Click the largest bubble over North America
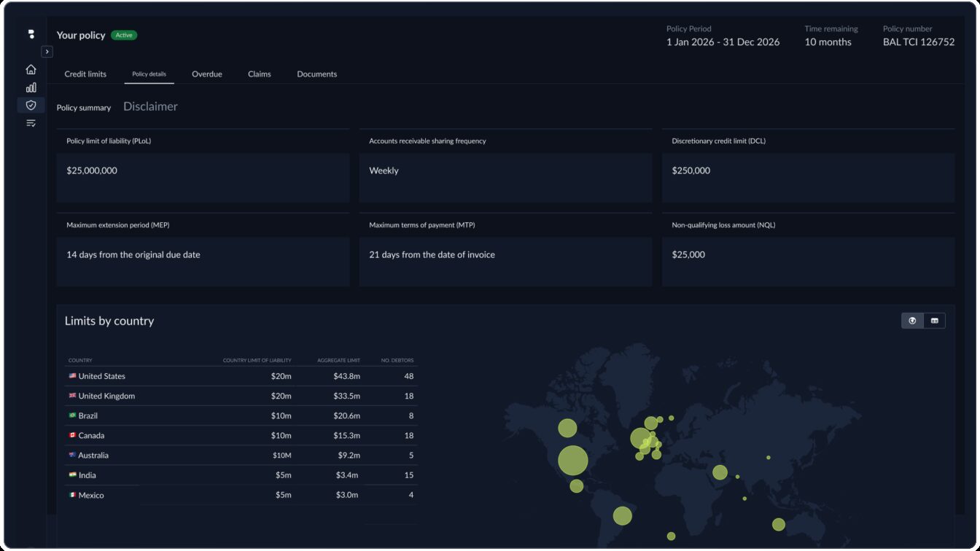 pyautogui.click(x=573, y=460)
